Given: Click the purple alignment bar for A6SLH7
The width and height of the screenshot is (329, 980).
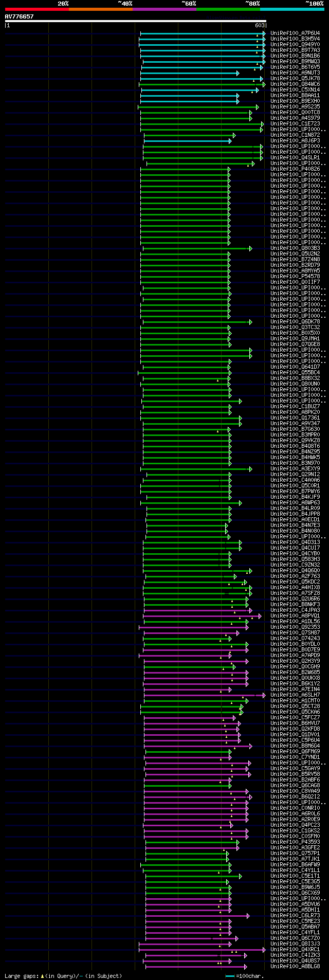Looking at the screenshot, I should click(205, 695).
